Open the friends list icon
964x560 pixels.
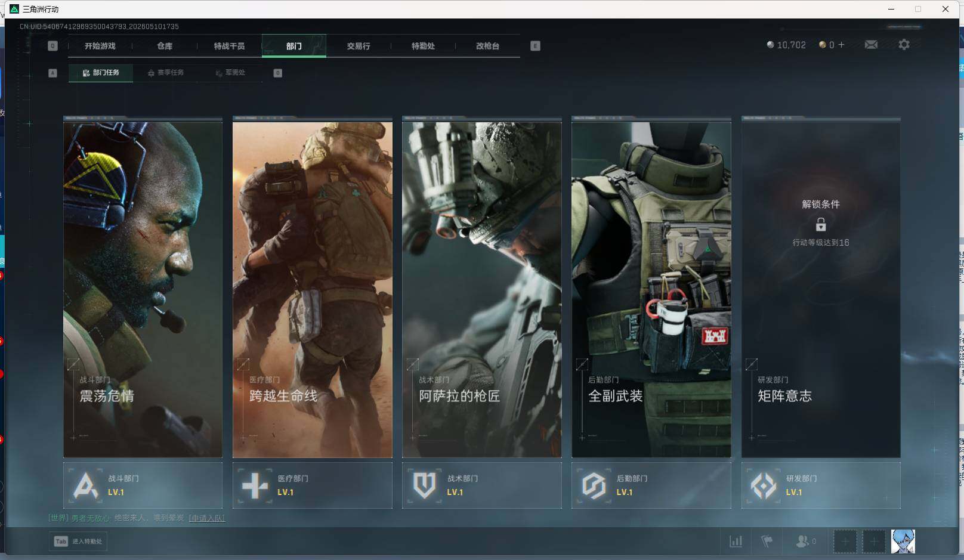(803, 542)
